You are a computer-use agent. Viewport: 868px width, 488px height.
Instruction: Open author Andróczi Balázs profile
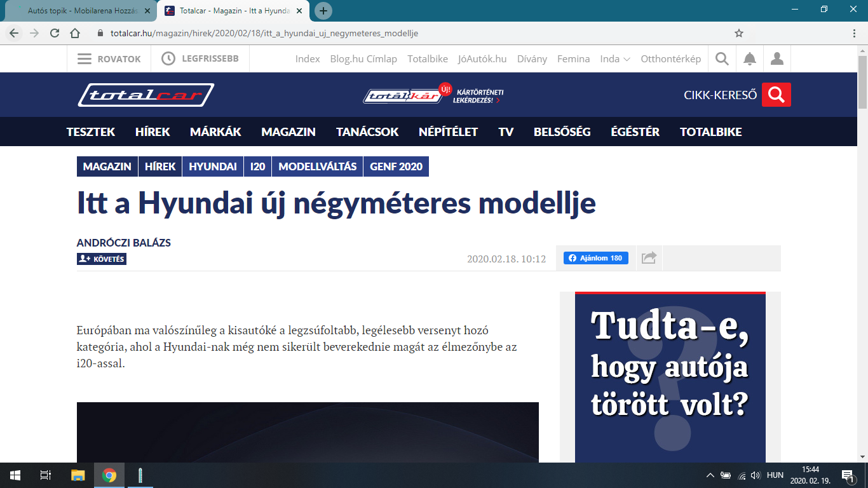[x=123, y=243]
